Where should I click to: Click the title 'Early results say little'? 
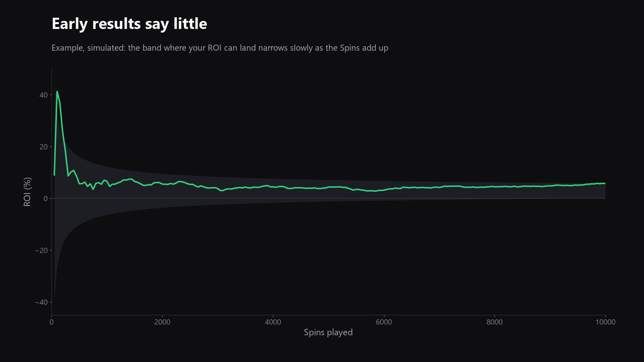(x=129, y=24)
